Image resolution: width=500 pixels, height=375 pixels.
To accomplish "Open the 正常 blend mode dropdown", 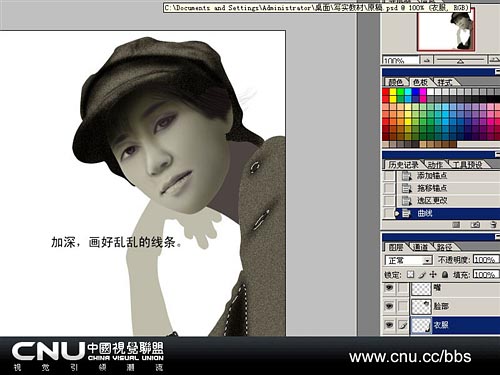I will pos(409,260).
